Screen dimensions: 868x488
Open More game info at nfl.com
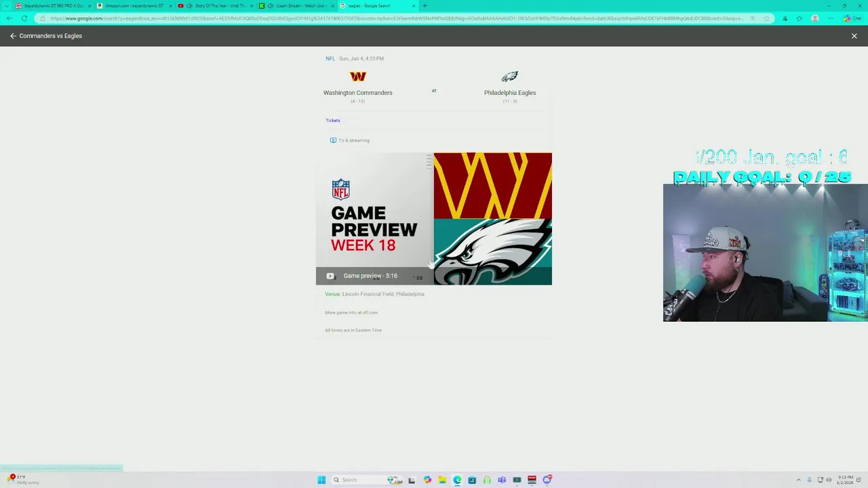pyautogui.click(x=351, y=312)
